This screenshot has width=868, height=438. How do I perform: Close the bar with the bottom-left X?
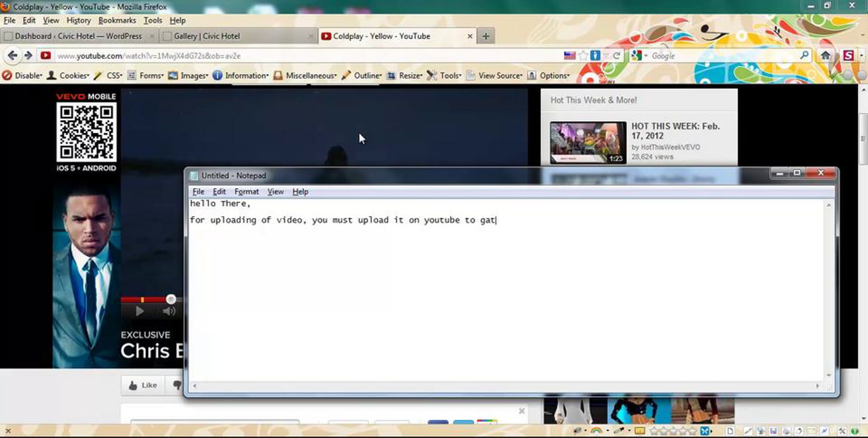(x=8, y=431)
